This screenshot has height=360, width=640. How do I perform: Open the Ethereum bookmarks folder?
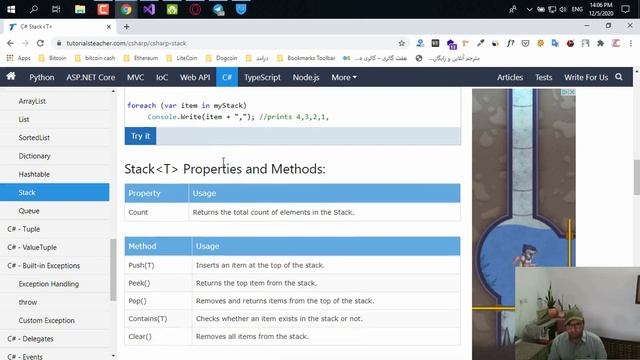coord(141,58)
